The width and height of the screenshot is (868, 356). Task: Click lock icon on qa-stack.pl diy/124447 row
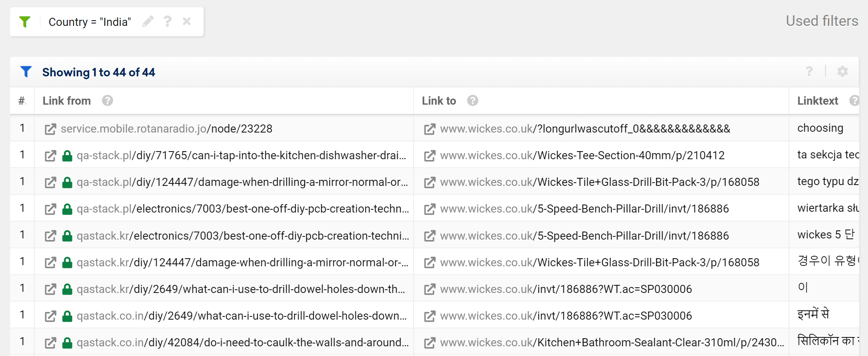click(x=67, y=182)
